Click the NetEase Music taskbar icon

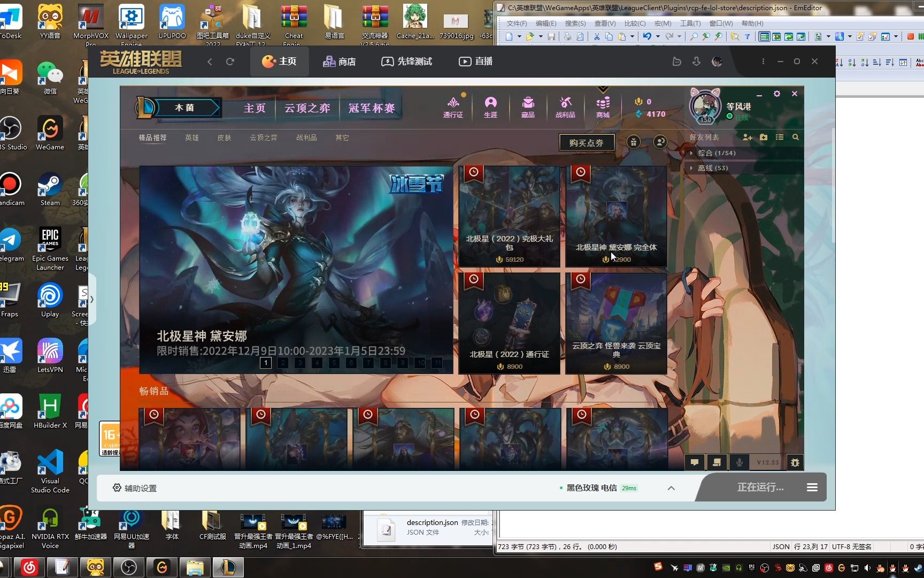coord(29,567)
